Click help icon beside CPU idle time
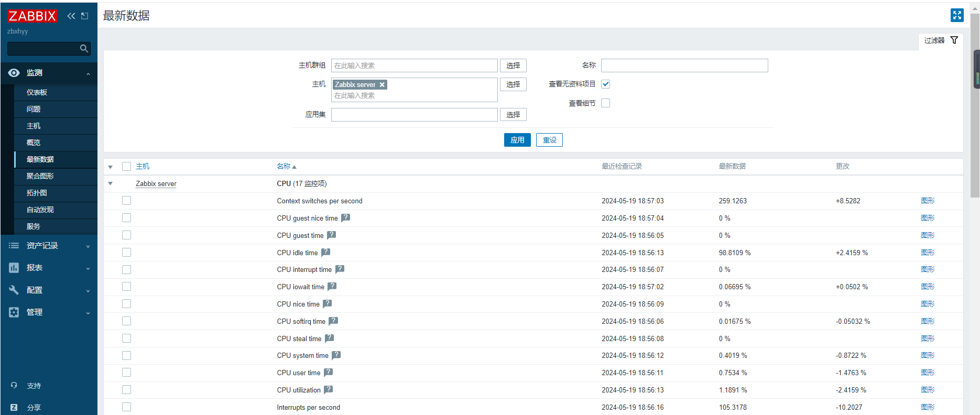The image size is (980, 415). tap(326, 252)
